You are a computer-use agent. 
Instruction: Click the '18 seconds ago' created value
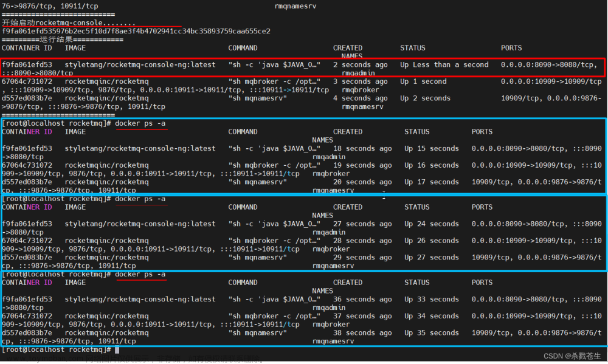tap(362, 148)
